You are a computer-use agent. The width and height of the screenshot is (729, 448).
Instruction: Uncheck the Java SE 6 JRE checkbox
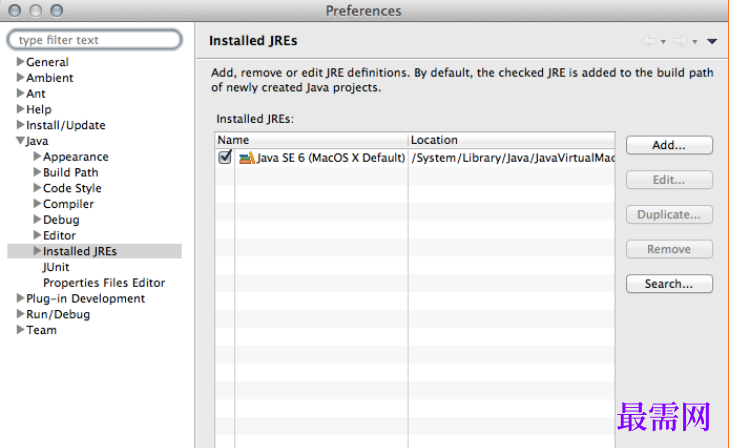pos(225,157)
